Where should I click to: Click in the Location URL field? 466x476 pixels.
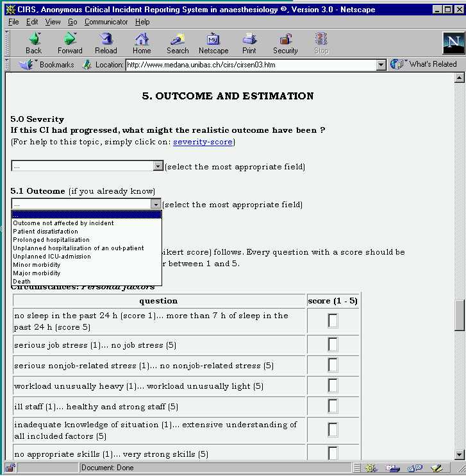pos(251,65)
